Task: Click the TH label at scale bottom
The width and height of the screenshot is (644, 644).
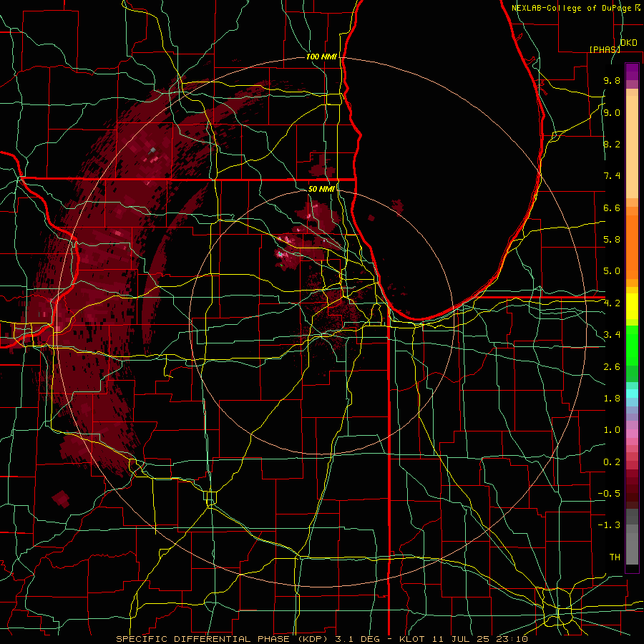Action: point(615,557)
